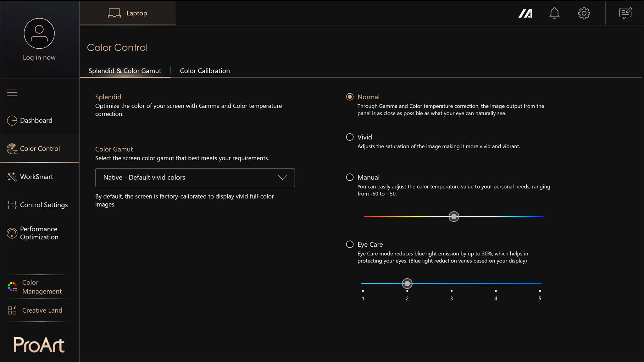Click the notification bell icon
644x362 pixels.
[554, 13]
